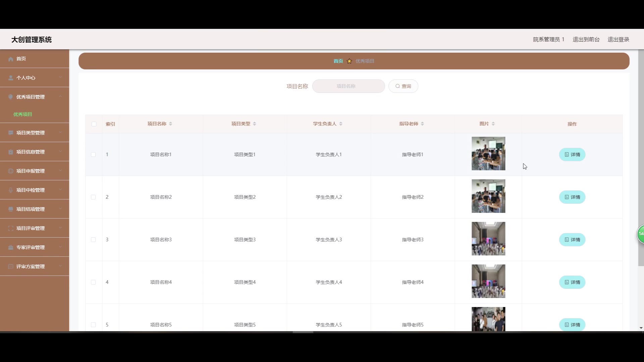This screenshot has width=644, height=362.
Task: Open the image thumbnail for 项目名称5
Action: coord(488,319)
